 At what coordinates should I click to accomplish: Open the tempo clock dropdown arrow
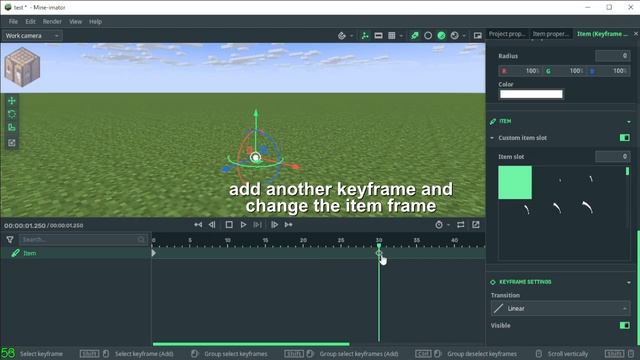coord(448,225)
